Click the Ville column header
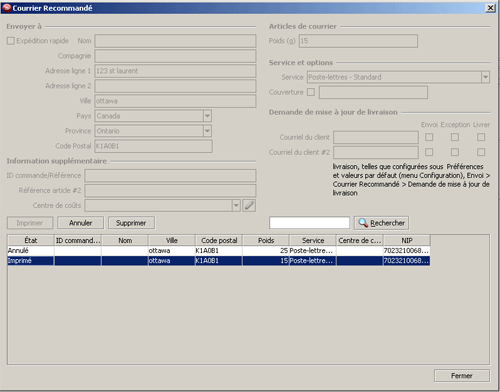The height and width of the screenshot is (392, 500). click(172, 240)
